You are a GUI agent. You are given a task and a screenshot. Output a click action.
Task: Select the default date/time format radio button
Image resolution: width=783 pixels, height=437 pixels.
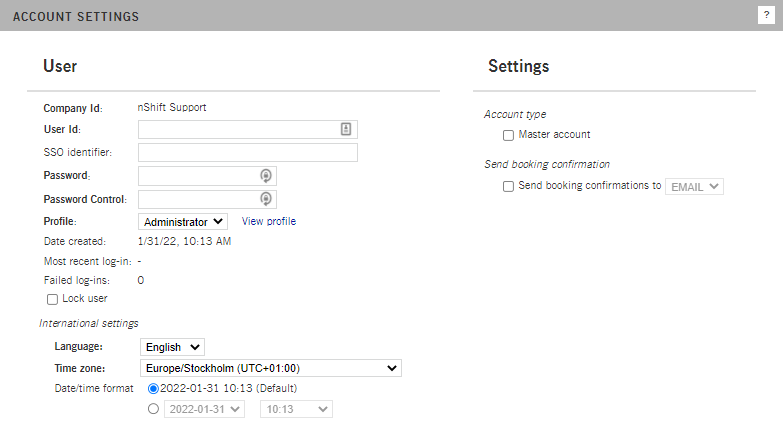click(153, 388)
